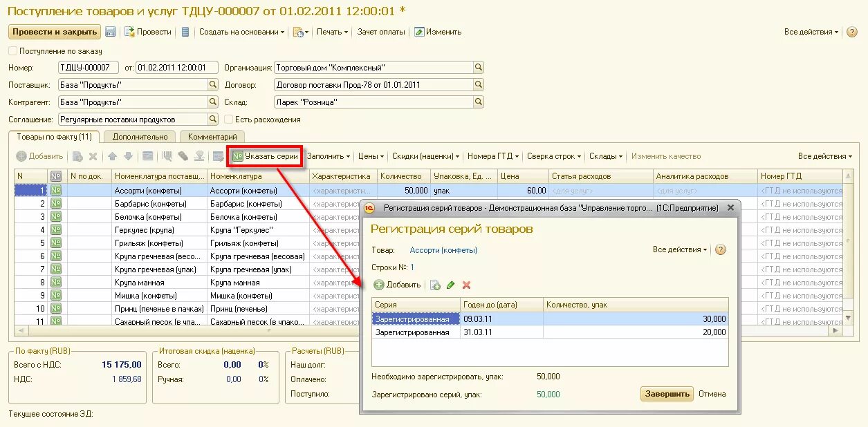
Task: Open supplier lookup magnifier for Поставщик
Action: pyautogui.click(x=213, y=85)
